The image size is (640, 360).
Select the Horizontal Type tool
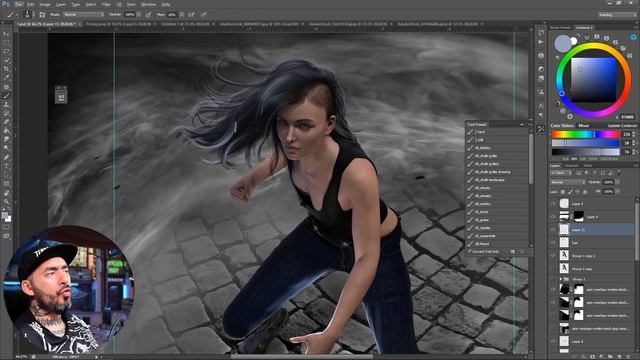[6, 167]
